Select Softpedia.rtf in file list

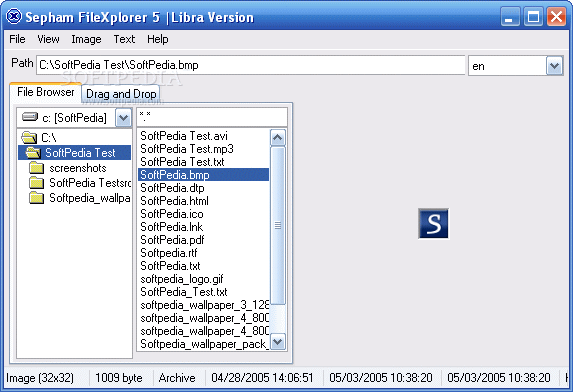click(169, 253)
